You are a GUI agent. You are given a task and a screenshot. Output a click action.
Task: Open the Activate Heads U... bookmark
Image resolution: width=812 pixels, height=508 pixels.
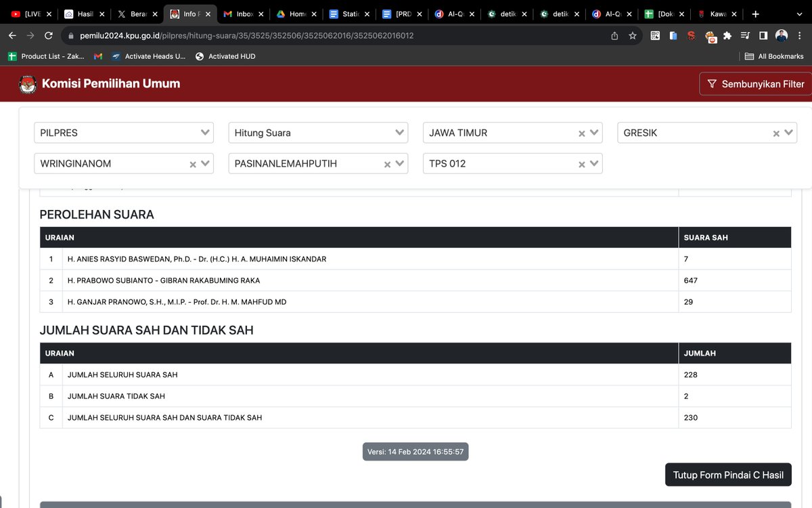[x=148, y=56]
